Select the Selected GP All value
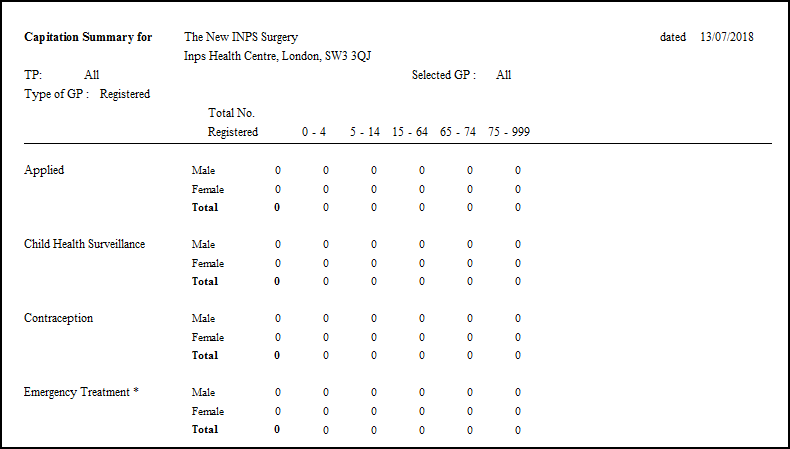The height and width of the screenshot is (449, 790). point(503,75)
